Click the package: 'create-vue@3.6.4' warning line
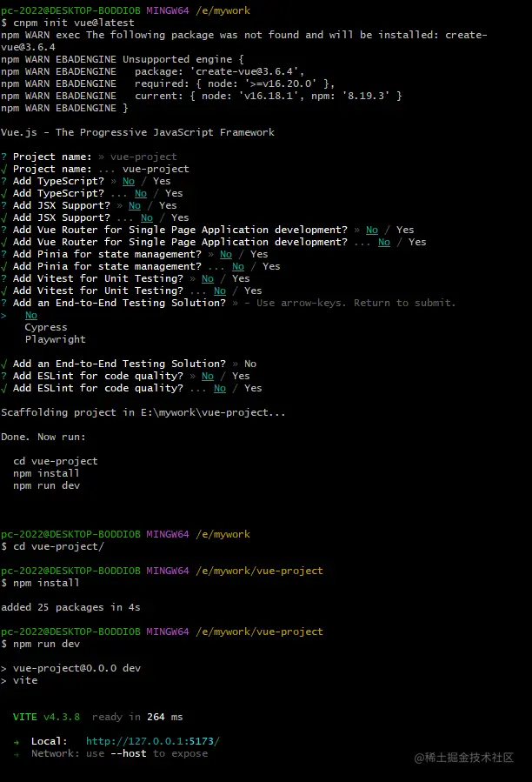 click(x=153, y=71)
